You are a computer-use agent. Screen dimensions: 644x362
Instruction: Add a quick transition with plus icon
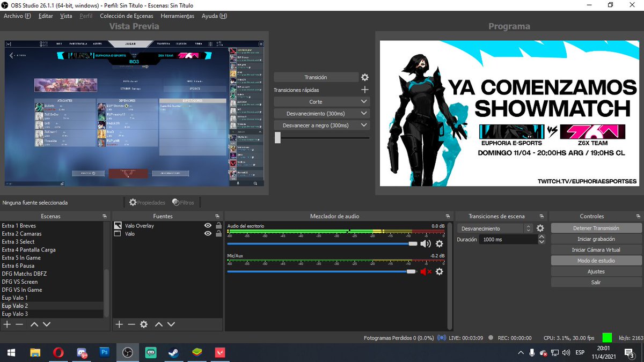point(365,90)
